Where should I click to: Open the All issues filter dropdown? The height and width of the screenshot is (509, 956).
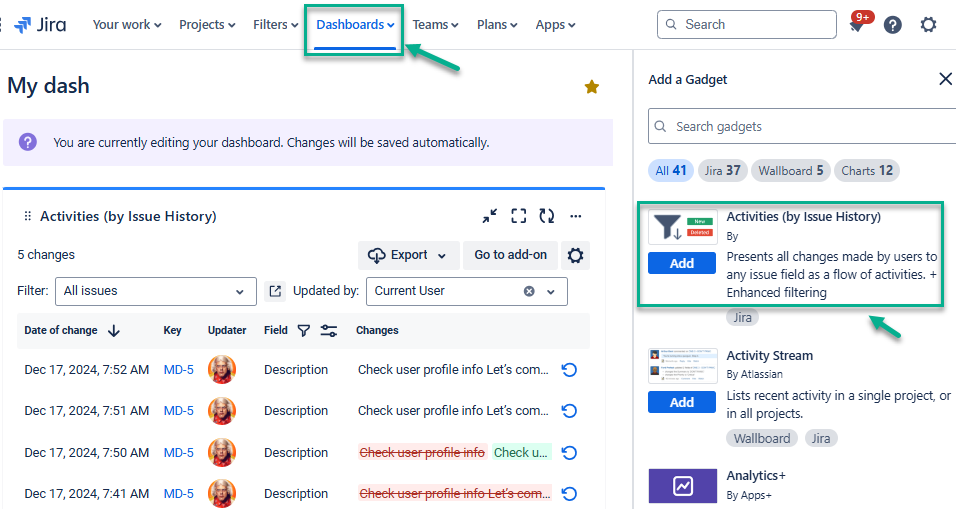[x=155, y=291]
